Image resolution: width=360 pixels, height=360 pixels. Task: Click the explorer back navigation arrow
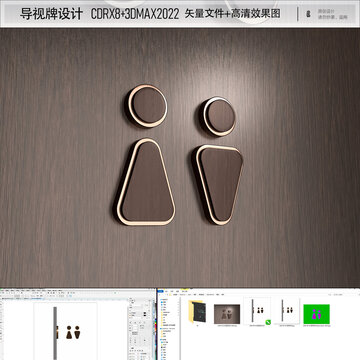[159, 295]
